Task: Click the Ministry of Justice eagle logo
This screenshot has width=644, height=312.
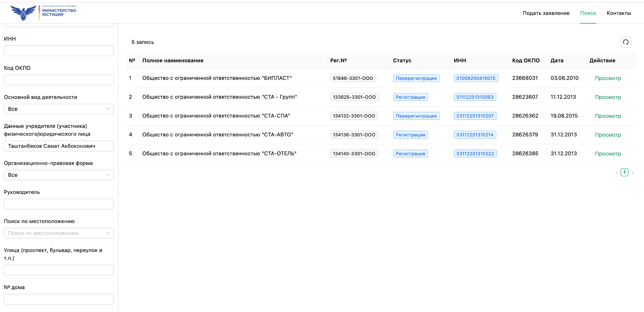Action: [23, 13]
